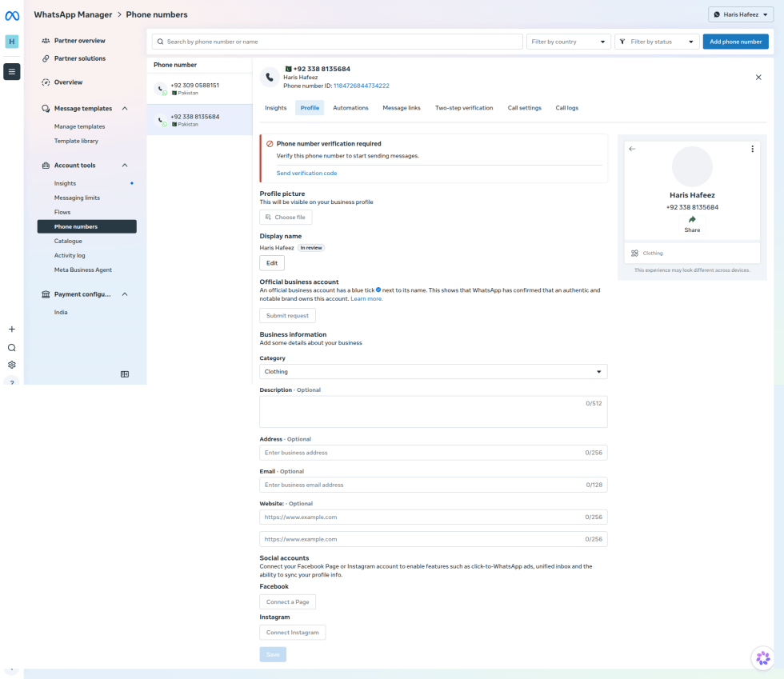The image size is (784, 679).
Task: Open Messaging limits in sidebar
Action: [77, 198]
